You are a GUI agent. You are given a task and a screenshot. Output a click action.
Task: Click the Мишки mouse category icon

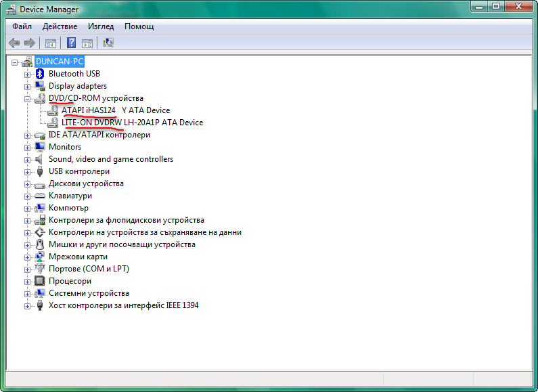pos(40,244)
